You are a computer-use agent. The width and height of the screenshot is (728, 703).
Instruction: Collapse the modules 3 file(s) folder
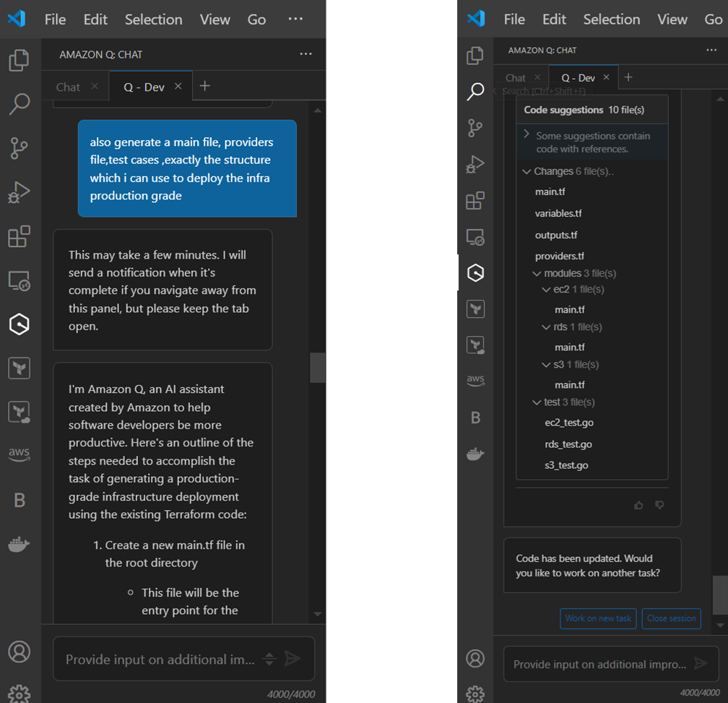[537, 274]
